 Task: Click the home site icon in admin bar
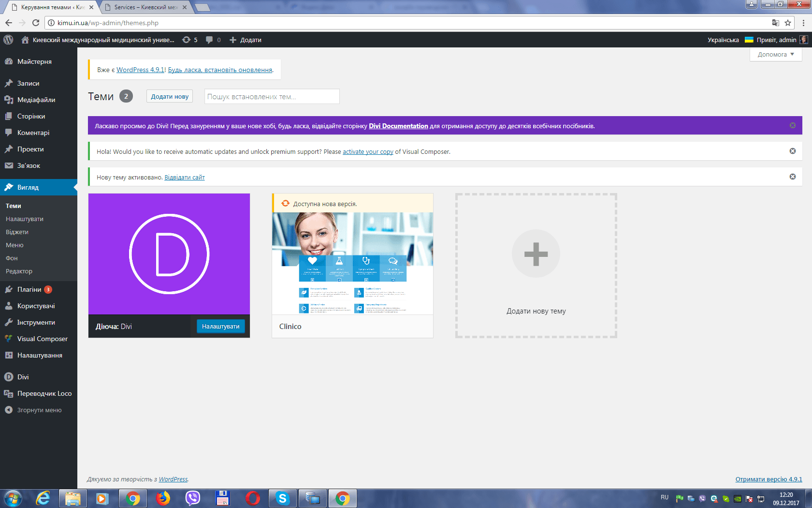25,40
